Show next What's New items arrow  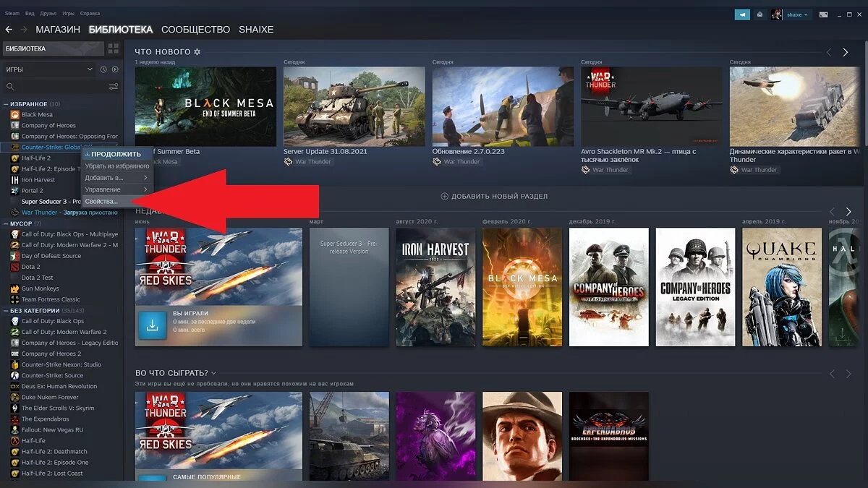point(846,52)
